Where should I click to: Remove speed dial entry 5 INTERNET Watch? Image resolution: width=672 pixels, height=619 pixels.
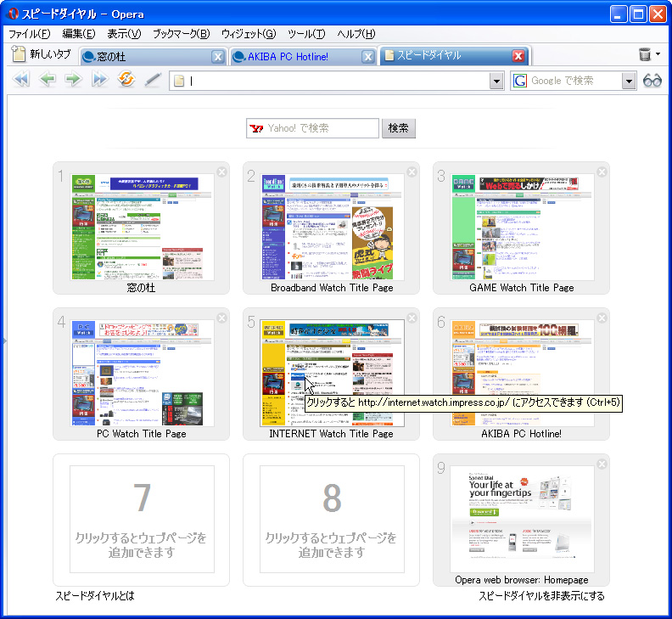point(412,318)
